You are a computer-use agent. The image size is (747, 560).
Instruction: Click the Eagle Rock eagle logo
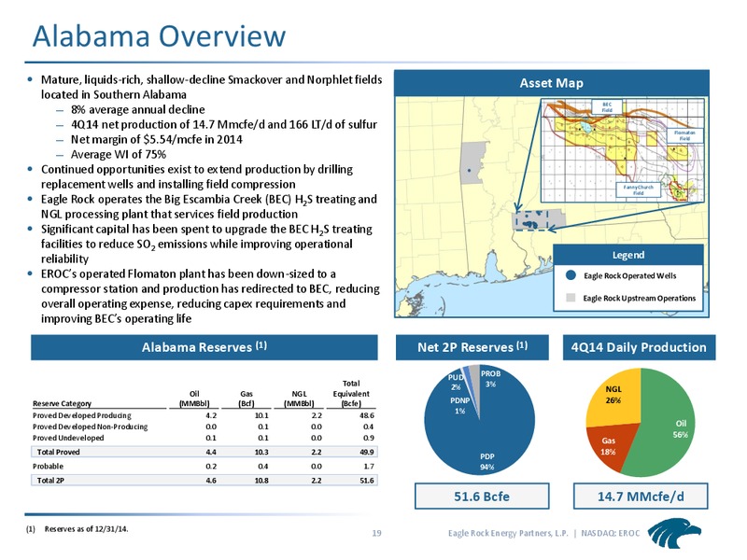click(674, 533)
